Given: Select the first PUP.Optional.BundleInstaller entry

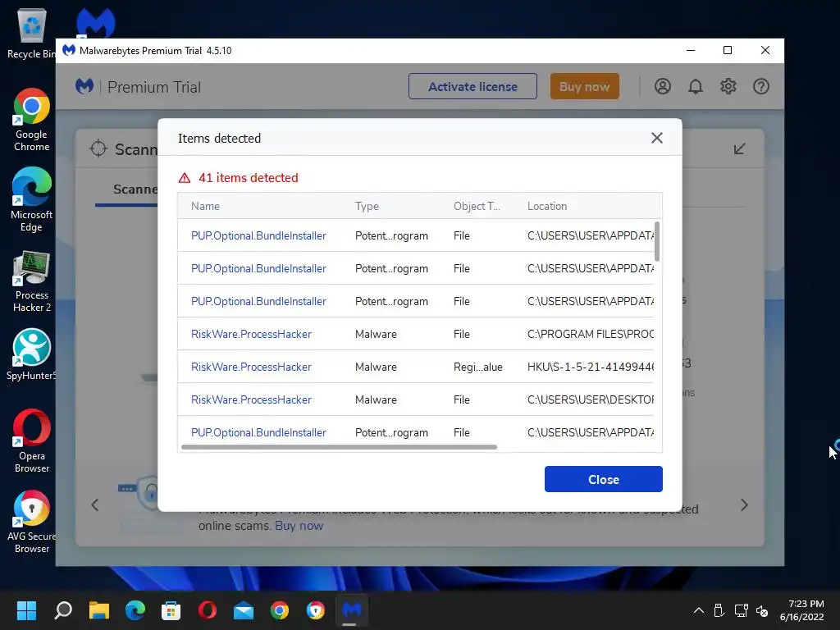Looking at the screenshot, I should tap(258, 235).
